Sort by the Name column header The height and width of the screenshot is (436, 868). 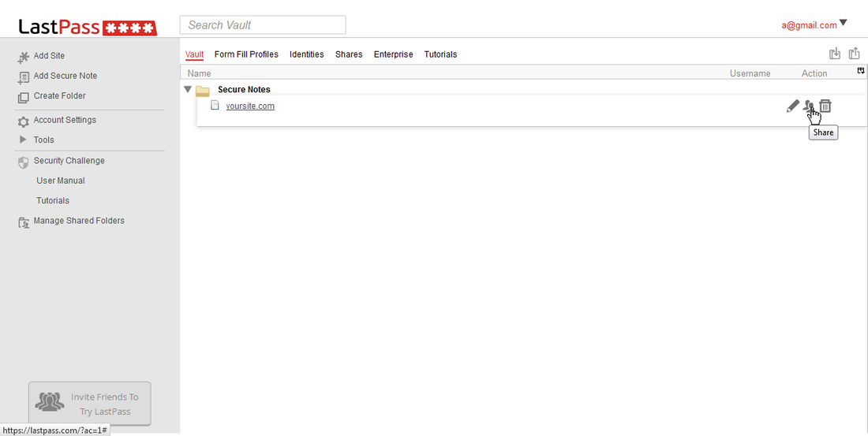point(200,73)
